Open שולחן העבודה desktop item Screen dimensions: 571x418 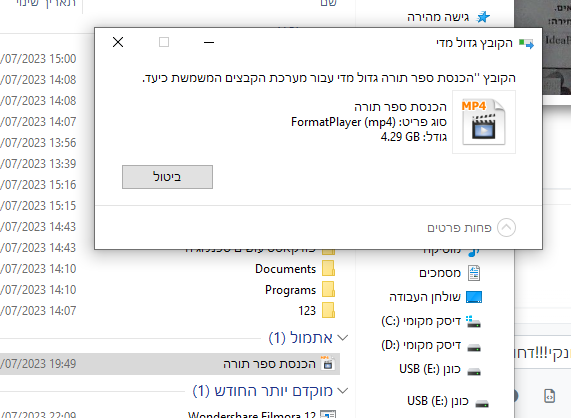coord(436,297)
